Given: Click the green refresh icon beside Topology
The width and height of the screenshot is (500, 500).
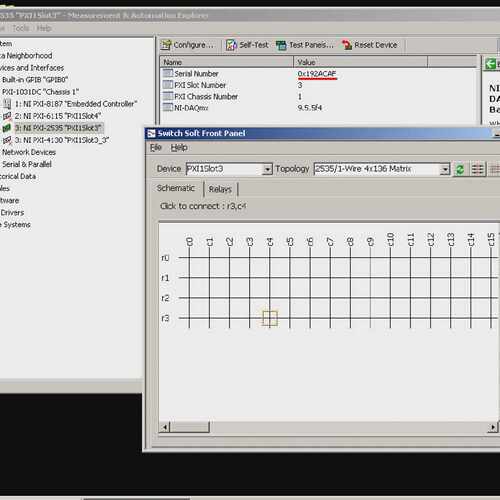Looking at the screenshot, I should 460,169.
